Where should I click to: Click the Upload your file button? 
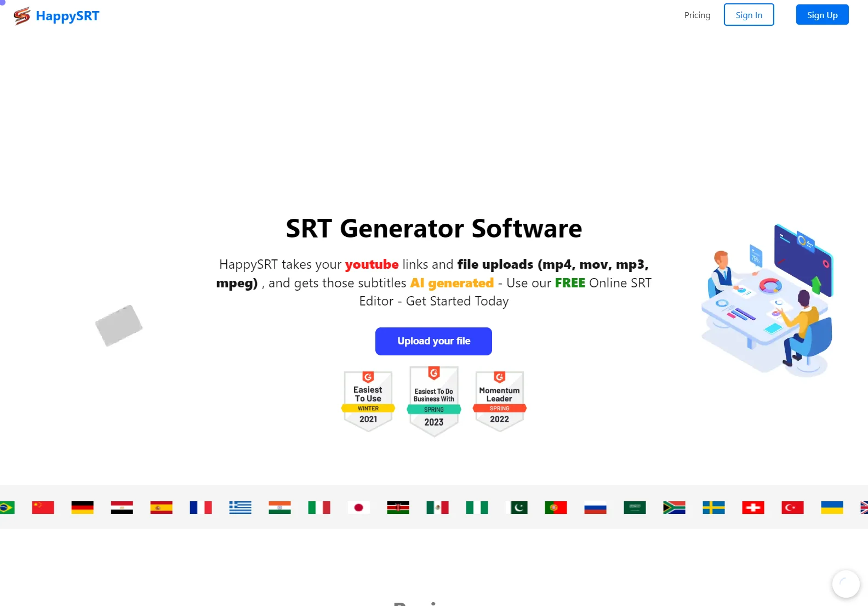433,341
